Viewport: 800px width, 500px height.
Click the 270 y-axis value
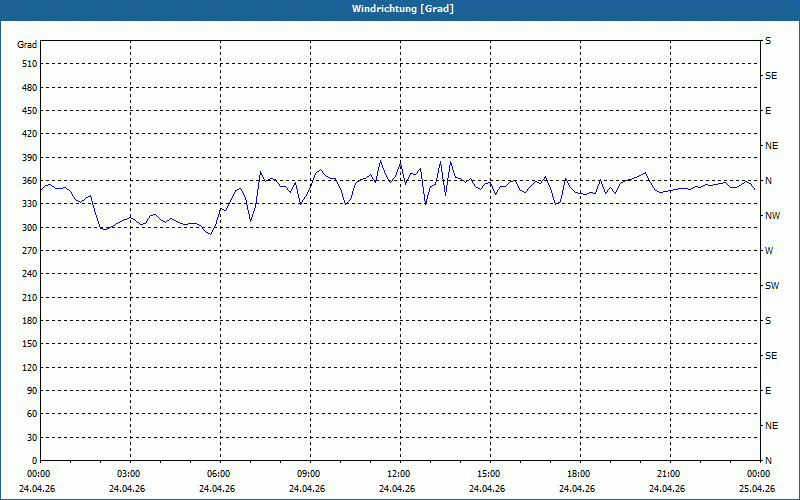pos(30,251)
